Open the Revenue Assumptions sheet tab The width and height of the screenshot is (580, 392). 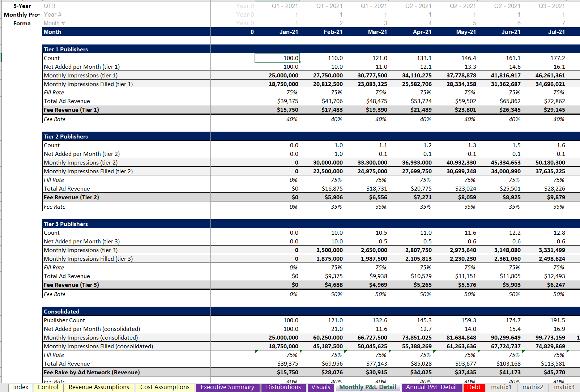(99, 387)
